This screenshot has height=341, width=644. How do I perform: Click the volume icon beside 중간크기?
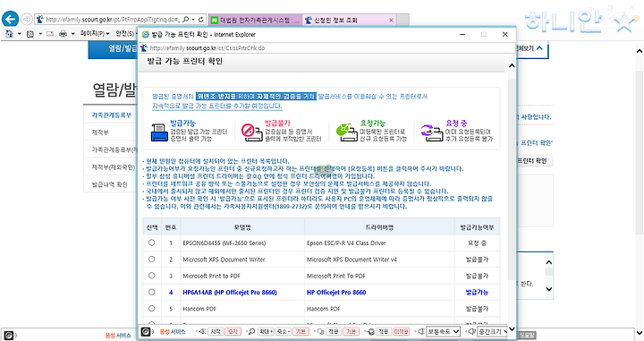(x=472, y=331)
